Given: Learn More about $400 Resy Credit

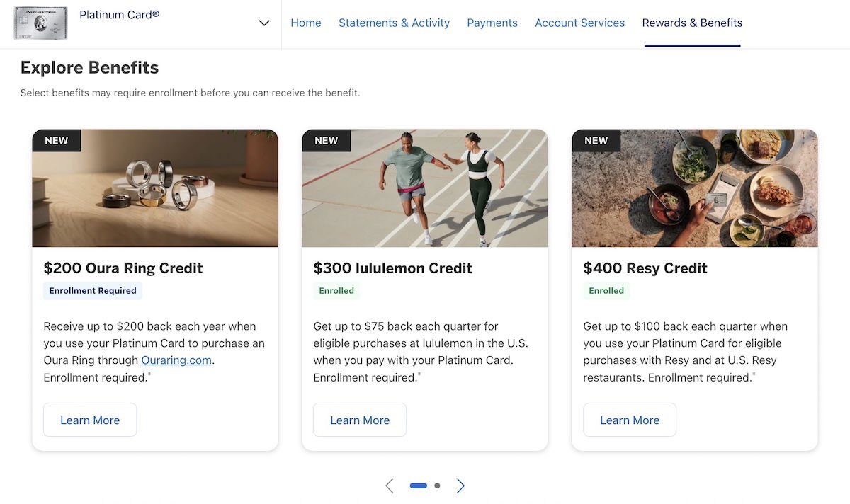Looking at the screenshot, I should point(630,420).
